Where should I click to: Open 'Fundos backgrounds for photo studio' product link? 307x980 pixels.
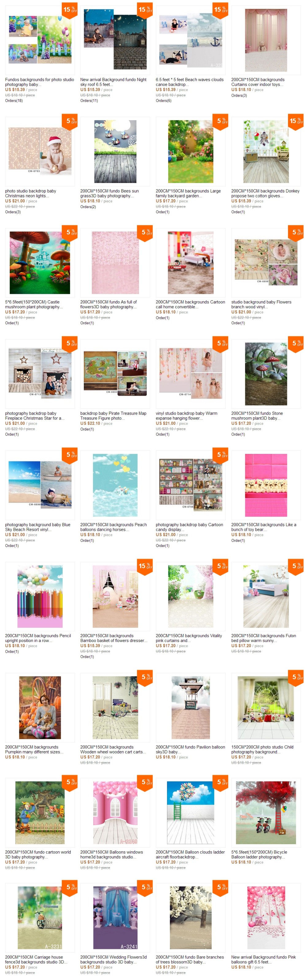coord(39,82)
